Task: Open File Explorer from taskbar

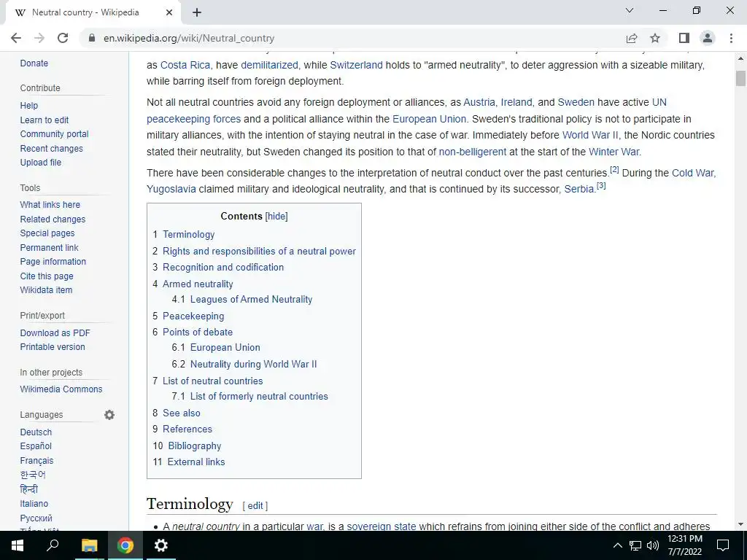Action: [89, 545]
